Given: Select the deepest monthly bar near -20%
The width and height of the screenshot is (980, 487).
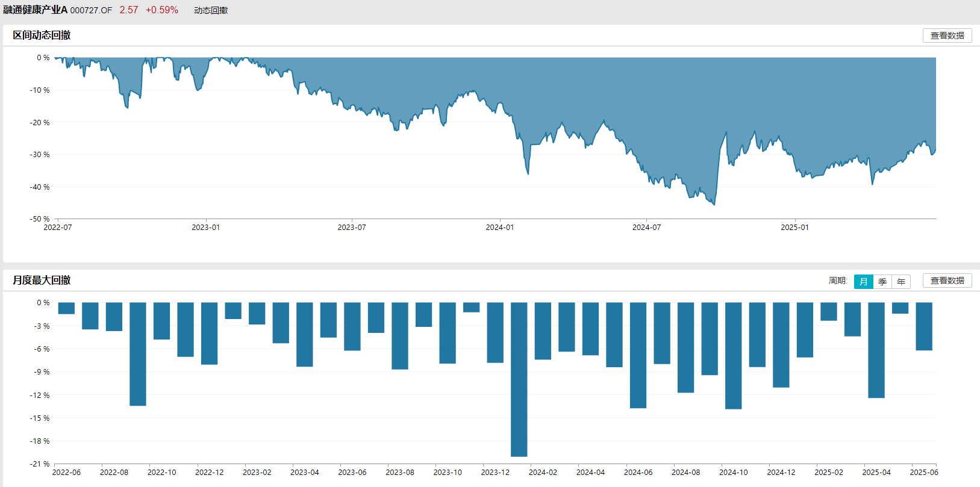Looking at the screenshot, I should 519,379.
